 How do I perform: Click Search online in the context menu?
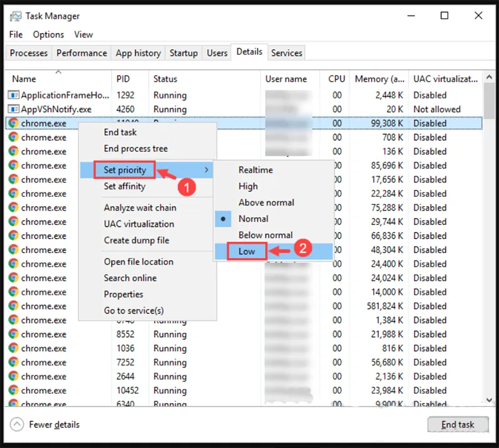[x=130, y=278]
